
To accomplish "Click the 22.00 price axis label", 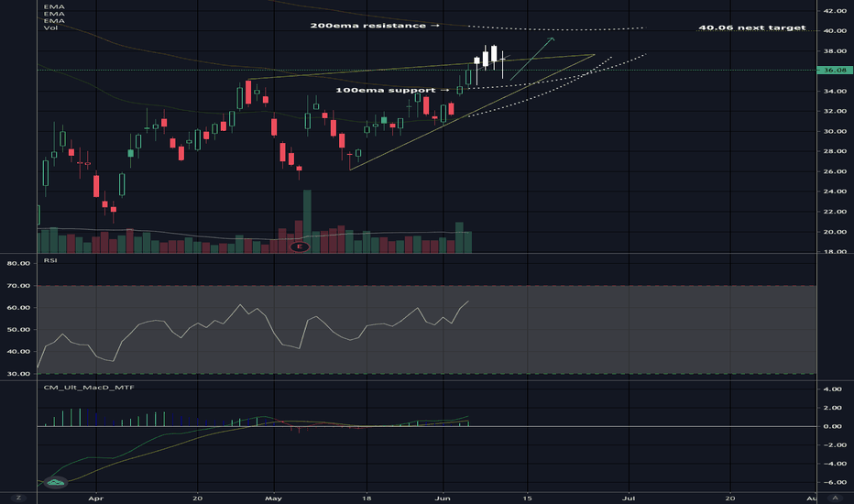I will 835,212.
